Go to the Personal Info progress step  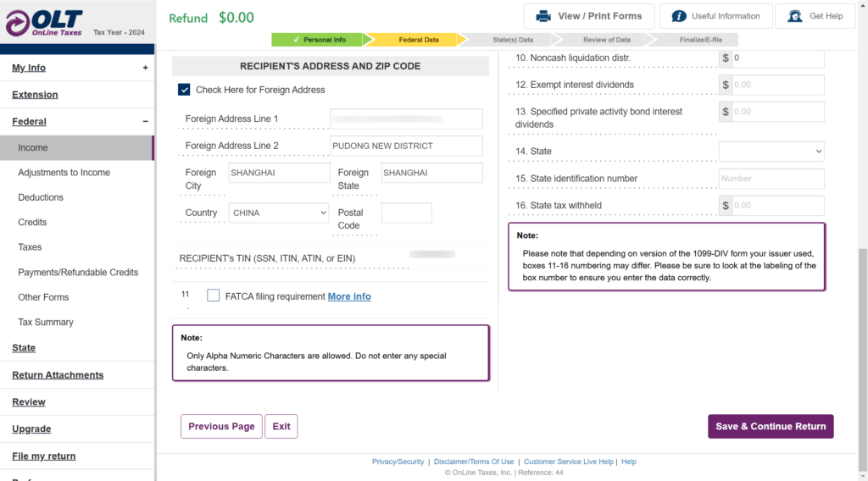point(320,40)
